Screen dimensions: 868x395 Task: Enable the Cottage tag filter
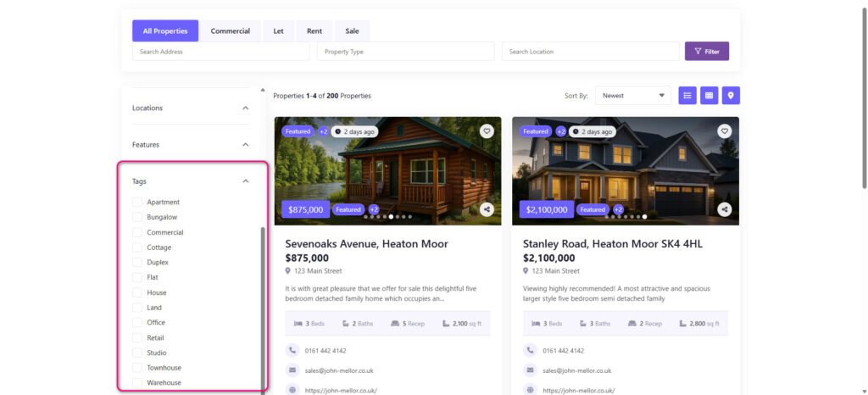click(x=137, y=248)
